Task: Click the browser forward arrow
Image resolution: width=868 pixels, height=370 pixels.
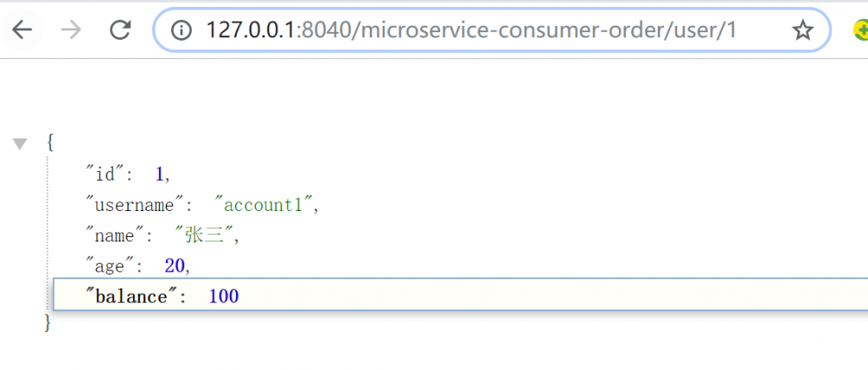Action: (x=72, y=30)
